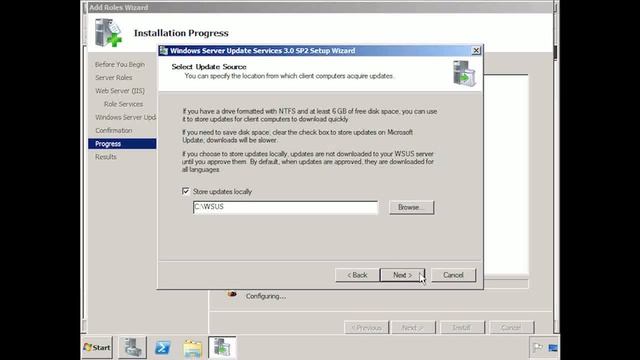Select Server Roles step

point(113,78)
